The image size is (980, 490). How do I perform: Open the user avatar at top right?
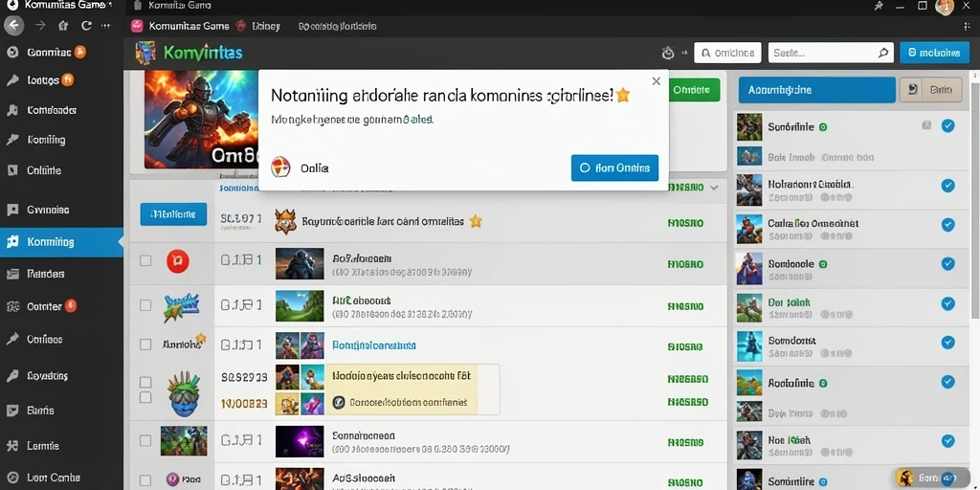pyautogui.click(x=945, y=7)
